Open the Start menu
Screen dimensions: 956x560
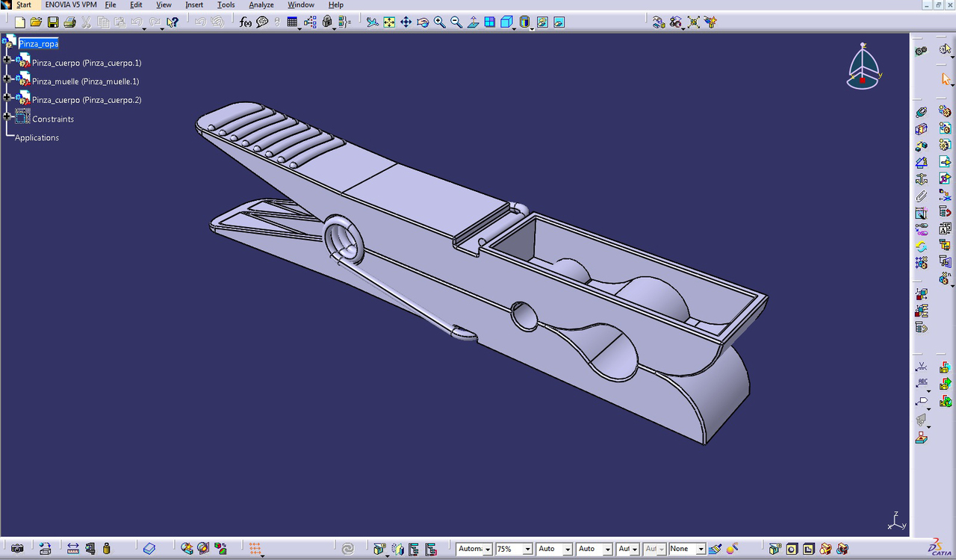tap(24, 4)
